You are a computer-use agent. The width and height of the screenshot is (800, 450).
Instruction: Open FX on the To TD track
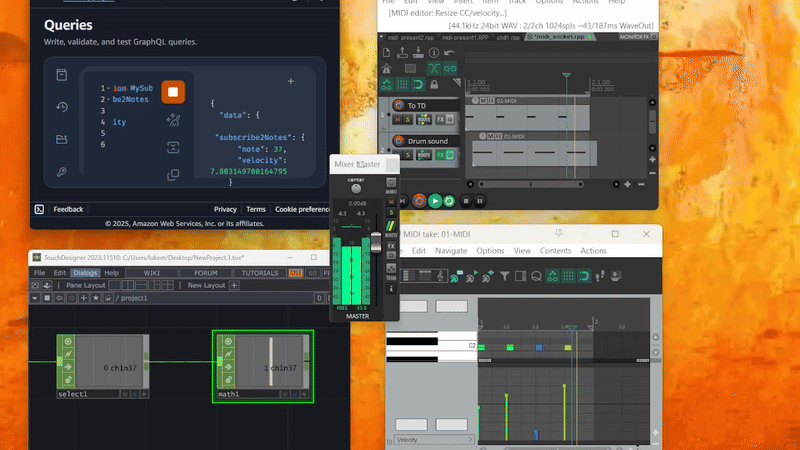click(440, 119)
